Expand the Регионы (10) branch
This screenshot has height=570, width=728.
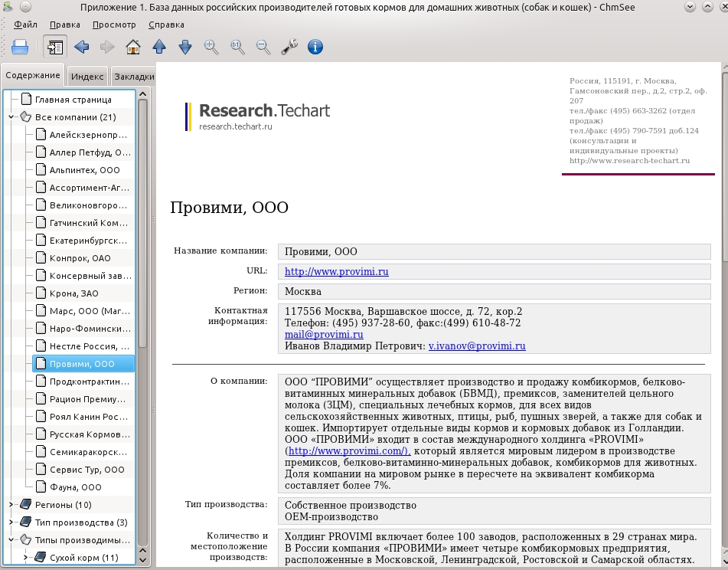tap(11, 505)
